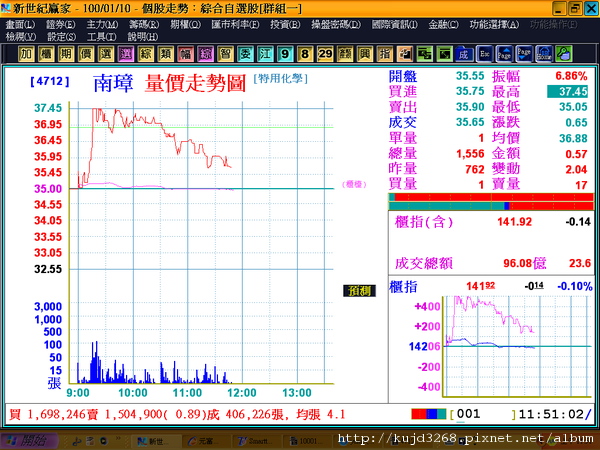Click the yellow 8 toolbar icon

pos(305,54)
